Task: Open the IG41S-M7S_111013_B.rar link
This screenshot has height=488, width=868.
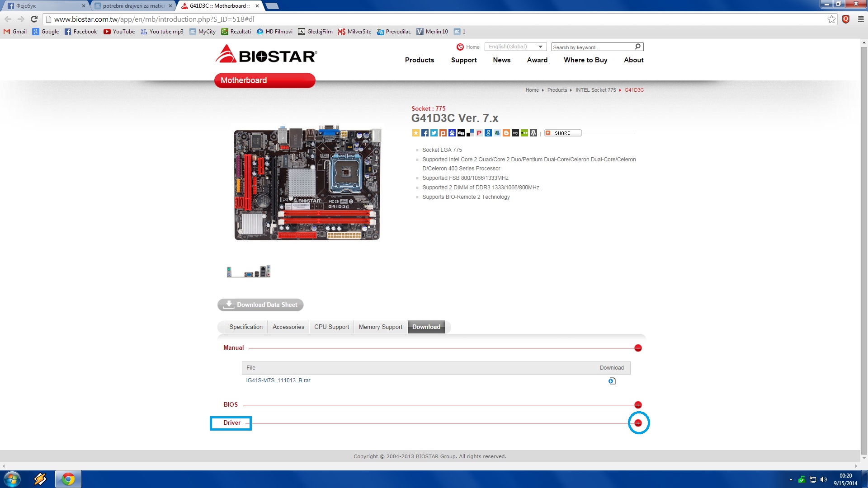Action: 278,380
